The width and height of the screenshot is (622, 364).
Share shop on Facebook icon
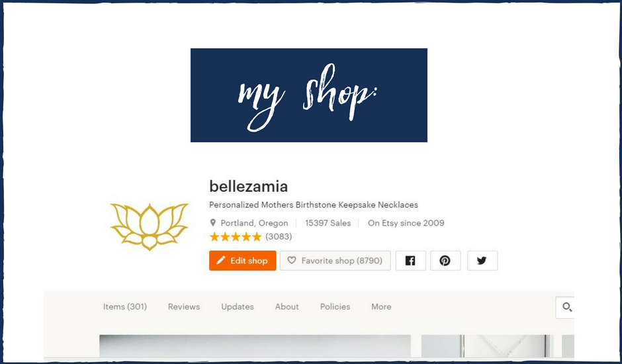coord(410,261)
